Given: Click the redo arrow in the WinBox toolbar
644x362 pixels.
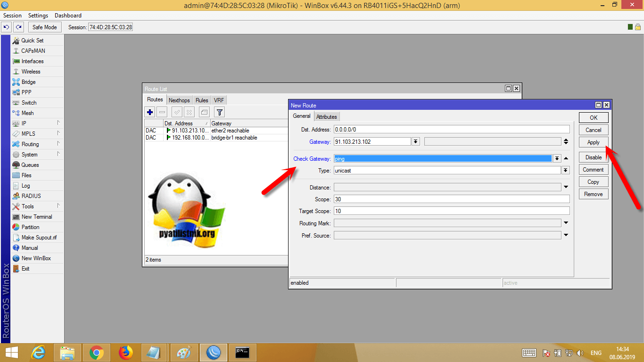Looking at the screenshot, I should 18,27.
